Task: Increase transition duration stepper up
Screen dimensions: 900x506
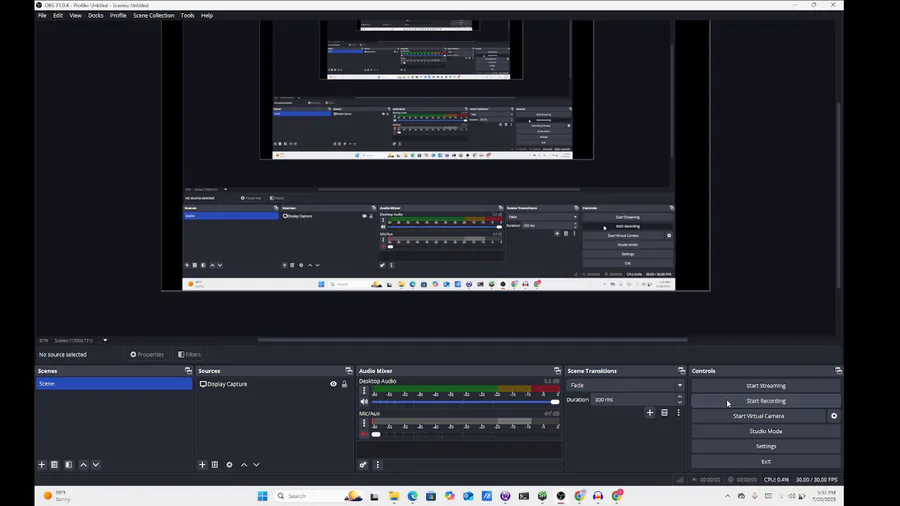Action: click(680, 397)
